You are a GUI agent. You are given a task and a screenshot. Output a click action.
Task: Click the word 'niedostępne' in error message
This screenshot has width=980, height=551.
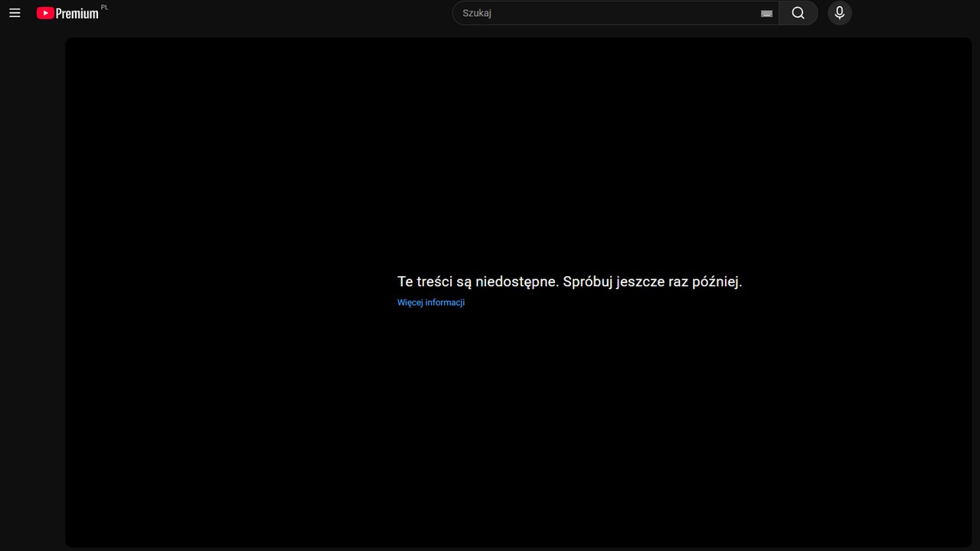[517, 282]
